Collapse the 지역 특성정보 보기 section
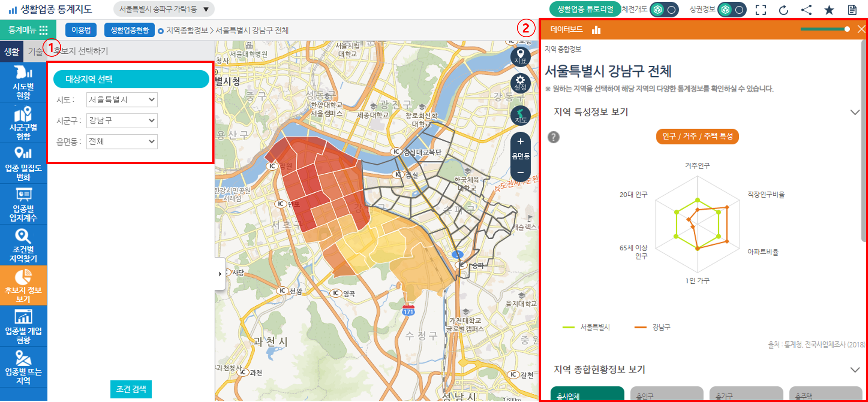This screenshot has height=402, width=868. (x=855, y=112)
